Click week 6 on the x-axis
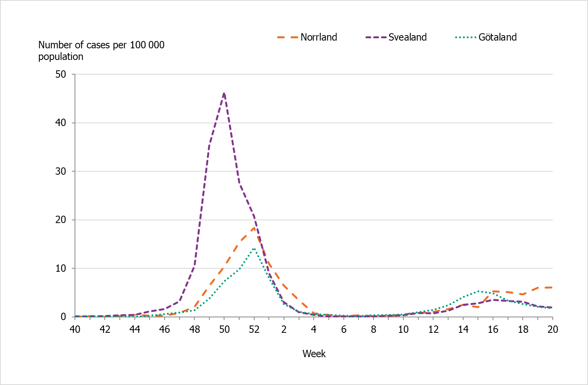Image resolution: width=588 pixels, height=385 pixels. point(344,329)
